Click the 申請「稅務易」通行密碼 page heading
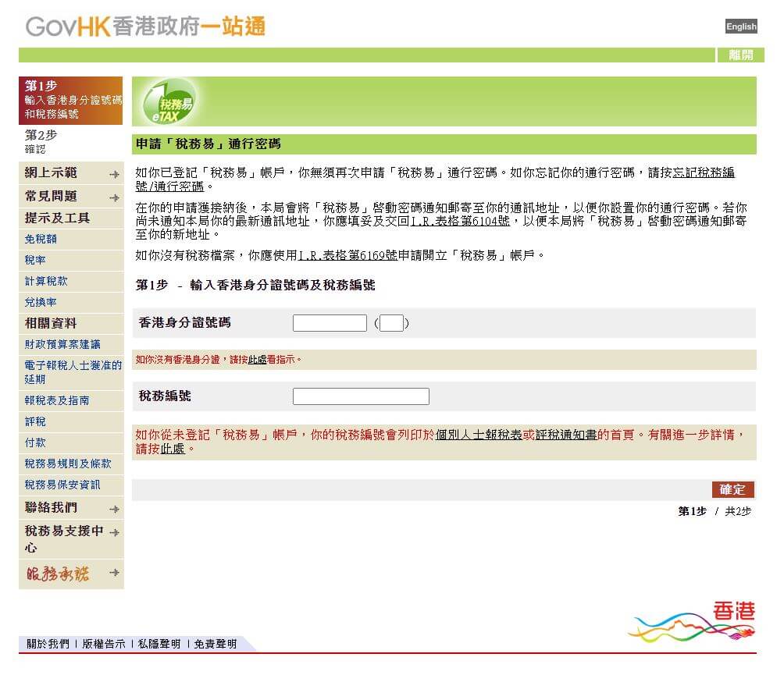The height and width of the screenshot is (675, 784). coord(208,144)
